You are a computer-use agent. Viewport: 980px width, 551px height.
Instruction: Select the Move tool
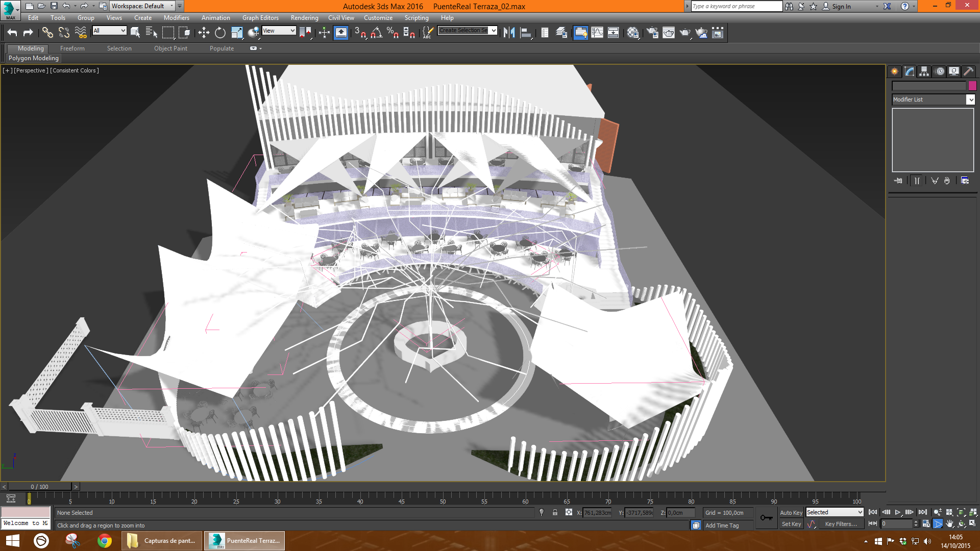pyautogui.click(x=204, y=33)
